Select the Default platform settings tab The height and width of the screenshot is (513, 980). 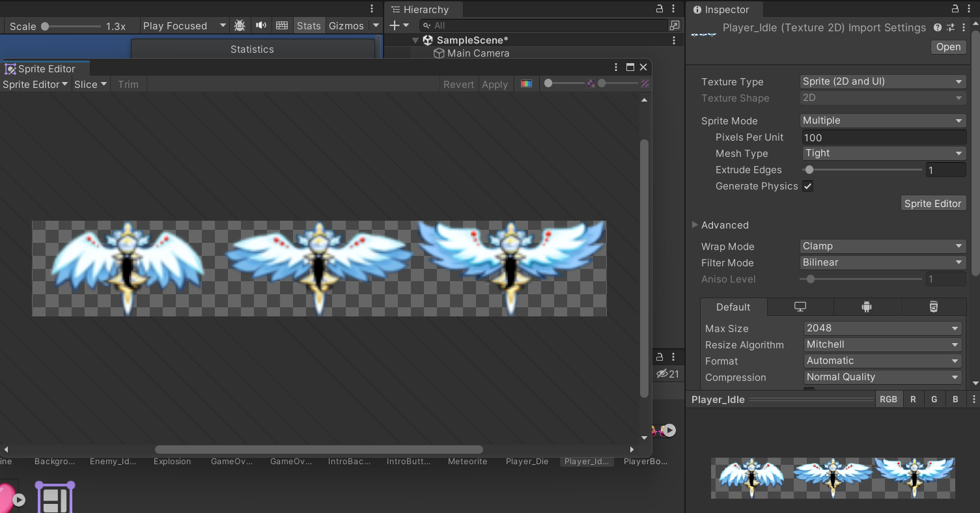tap(733, 307)
